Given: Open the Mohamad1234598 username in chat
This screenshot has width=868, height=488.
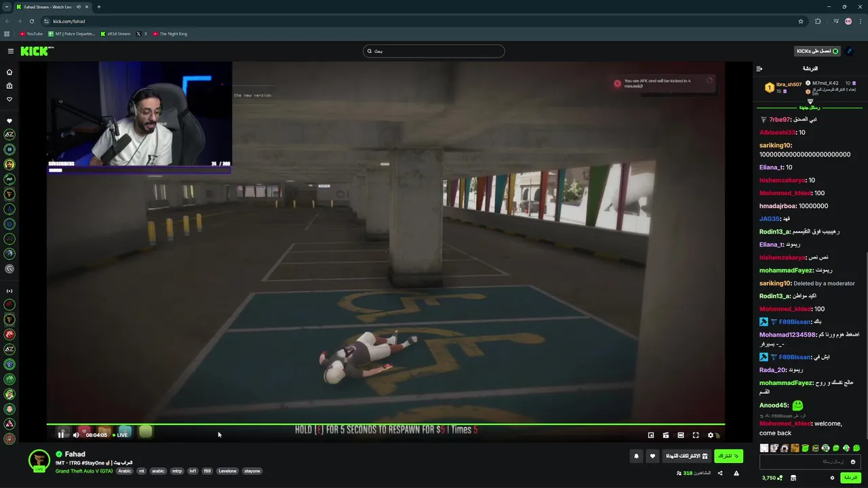Looking at the screenshot, I should click(x=788, y=335).
